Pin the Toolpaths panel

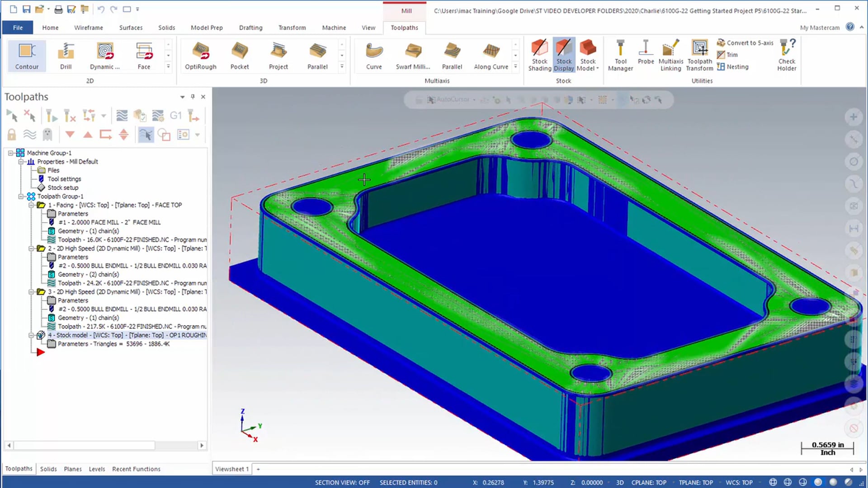tap(193, 97)
